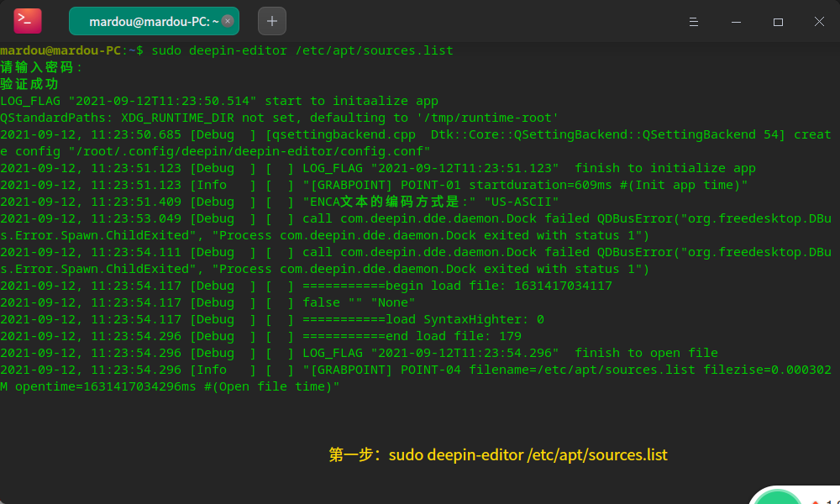Click the yellow 第一步 caption text
840x504 pixels.
click(x=497, y=455)
